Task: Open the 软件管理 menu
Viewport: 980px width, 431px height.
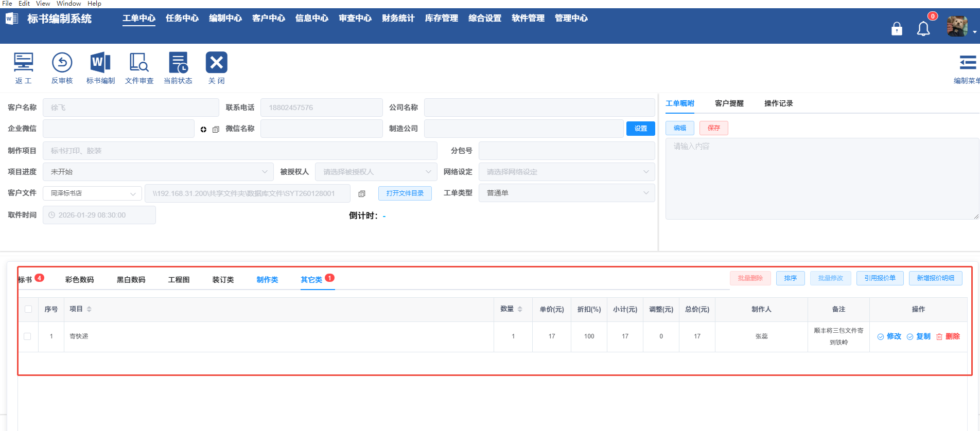Action: [x=528, y=19]
